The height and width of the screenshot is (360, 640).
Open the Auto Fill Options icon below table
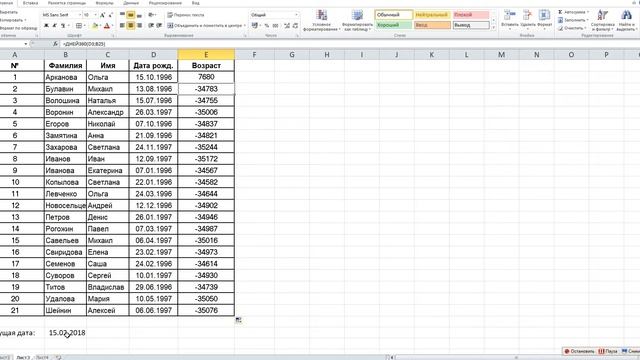(238, 320)
